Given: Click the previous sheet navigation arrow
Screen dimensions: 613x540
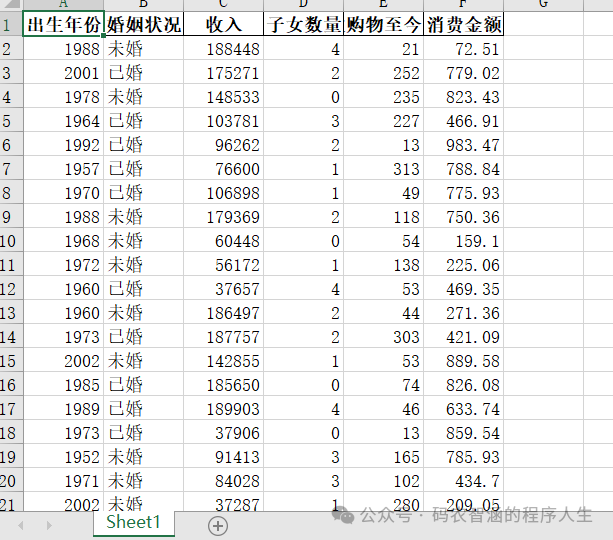Looking at the screenshot, I should 21,525.
